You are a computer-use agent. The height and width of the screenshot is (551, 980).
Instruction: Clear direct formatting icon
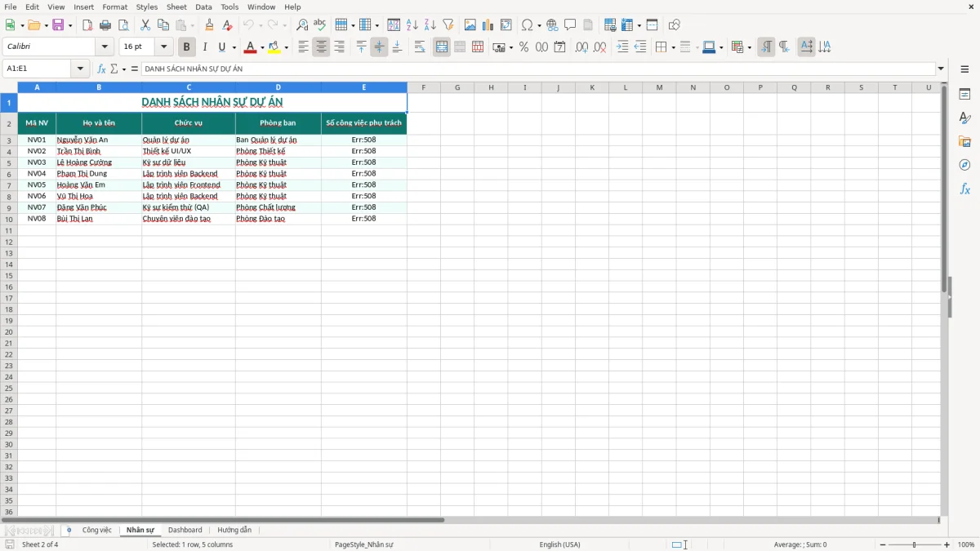coord(227,25)
